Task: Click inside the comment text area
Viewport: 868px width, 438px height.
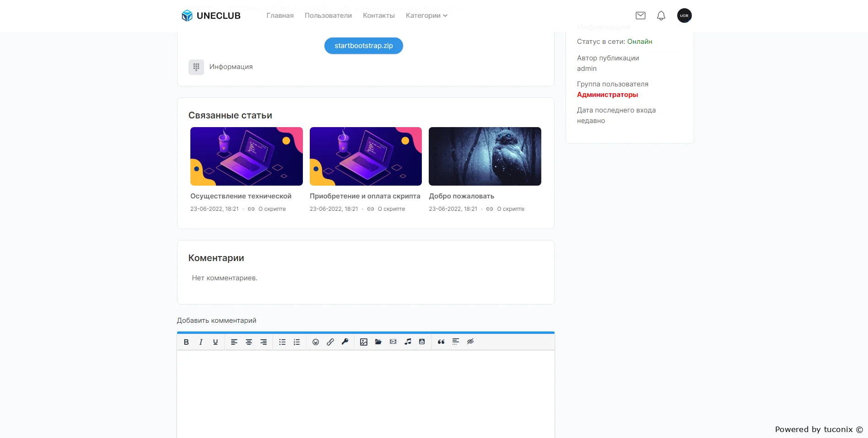Action: click(366, 394)
